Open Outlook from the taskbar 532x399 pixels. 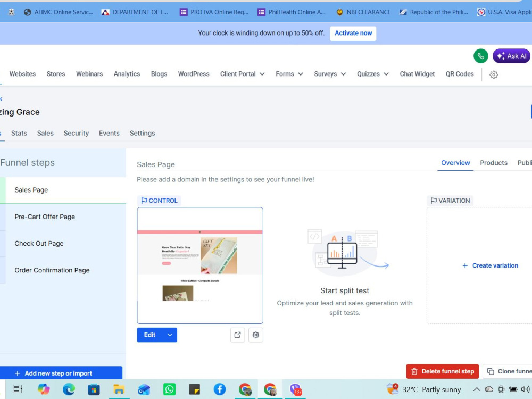(144, 389)
